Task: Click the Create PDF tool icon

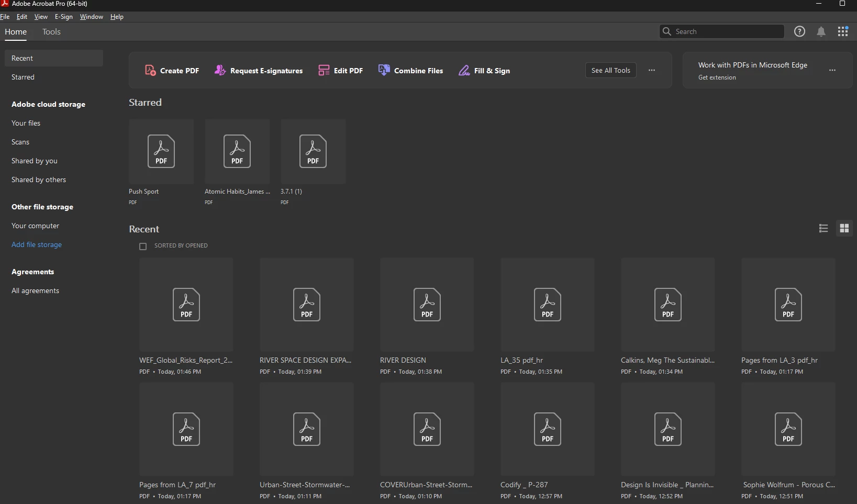Action: [150, 70]
